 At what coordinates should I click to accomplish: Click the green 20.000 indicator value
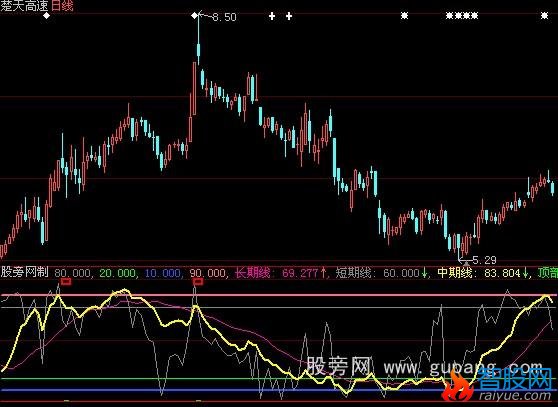coord(118,273)
